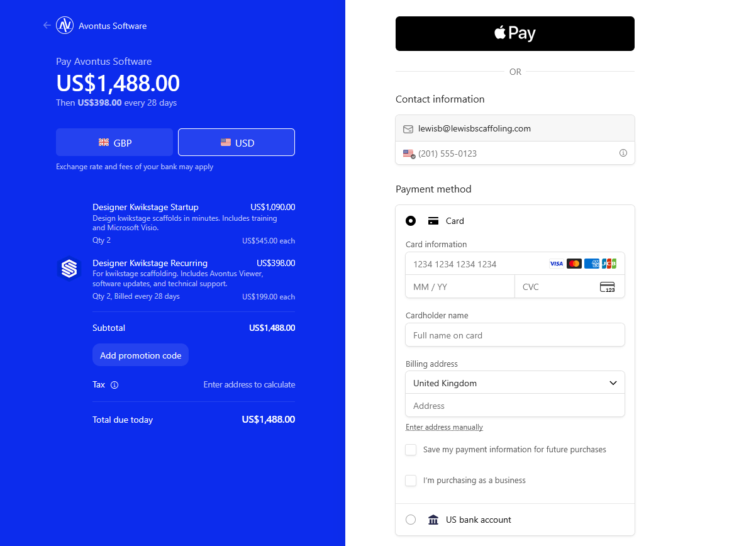Image resolution: width=756 pixels, height=546 pixels.
Task: Focus the phone number field
Action: (x=515, y=153)
